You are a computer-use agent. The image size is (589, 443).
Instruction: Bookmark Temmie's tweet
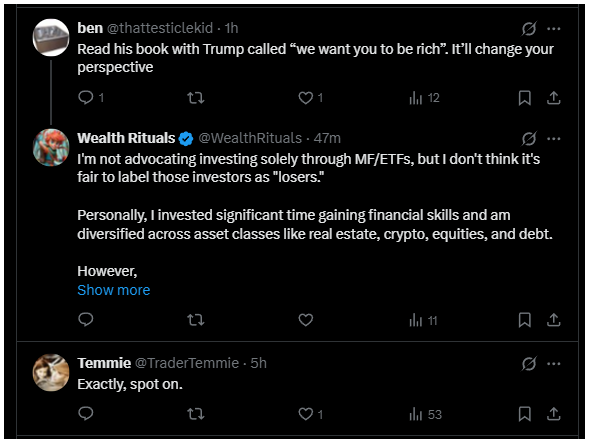(524, 414)
